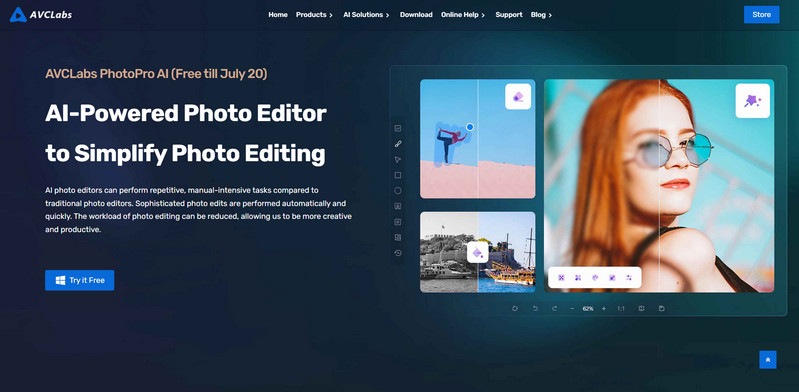The height and width of the screenshot is (392, 799).
Task: Click the Try it Free button
Action: tap(79, 280)
